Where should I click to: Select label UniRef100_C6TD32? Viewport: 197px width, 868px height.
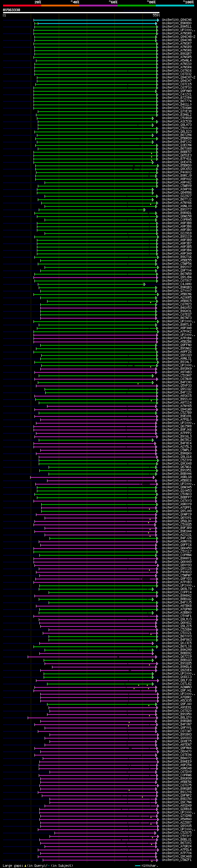coord(177,74)
